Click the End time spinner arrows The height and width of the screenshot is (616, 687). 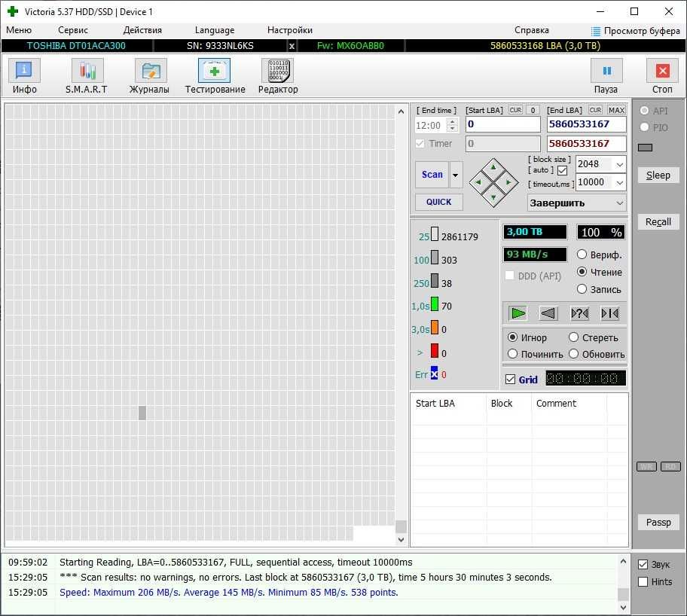pyautogui.click(x=452, y=125)
